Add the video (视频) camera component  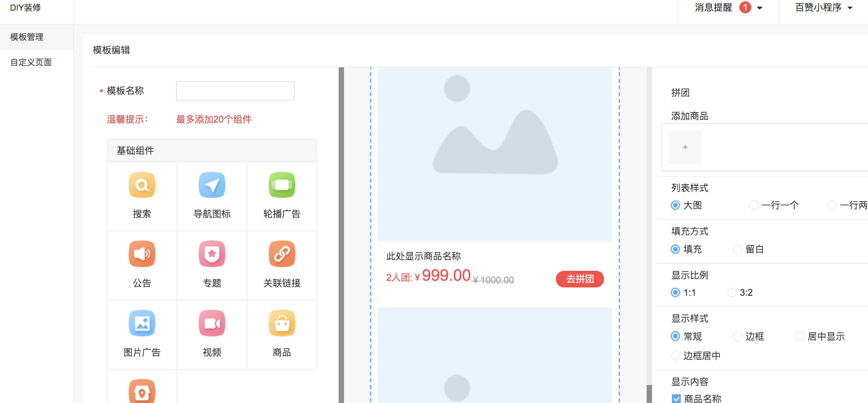[212, 323]
